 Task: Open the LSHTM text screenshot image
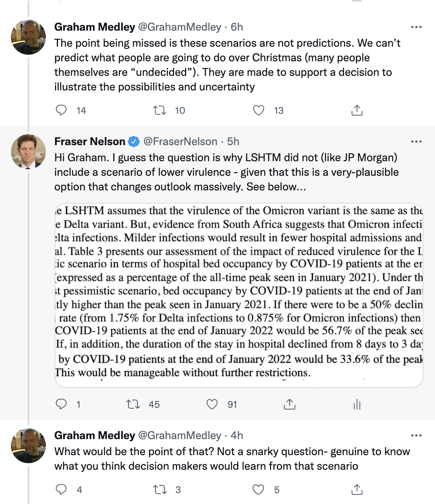pyautogui.click(x=239, y=295)
